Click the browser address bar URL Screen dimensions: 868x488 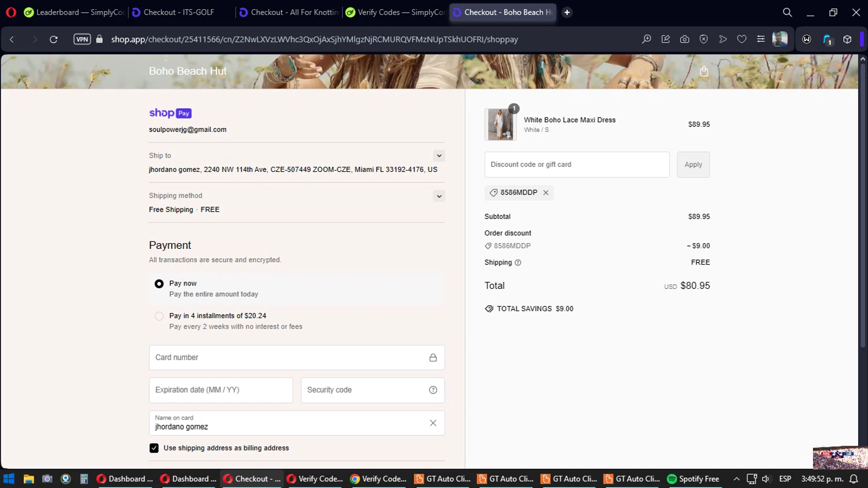(x=315, y=39)
